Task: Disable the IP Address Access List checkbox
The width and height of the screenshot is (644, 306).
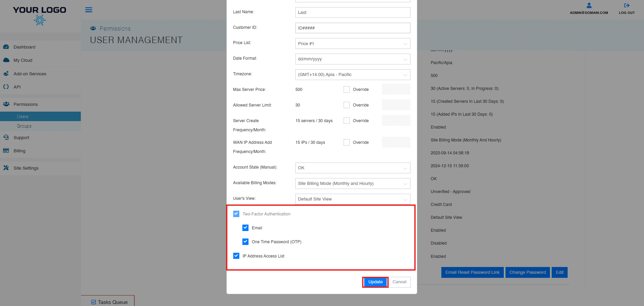Action: [236, 256]
